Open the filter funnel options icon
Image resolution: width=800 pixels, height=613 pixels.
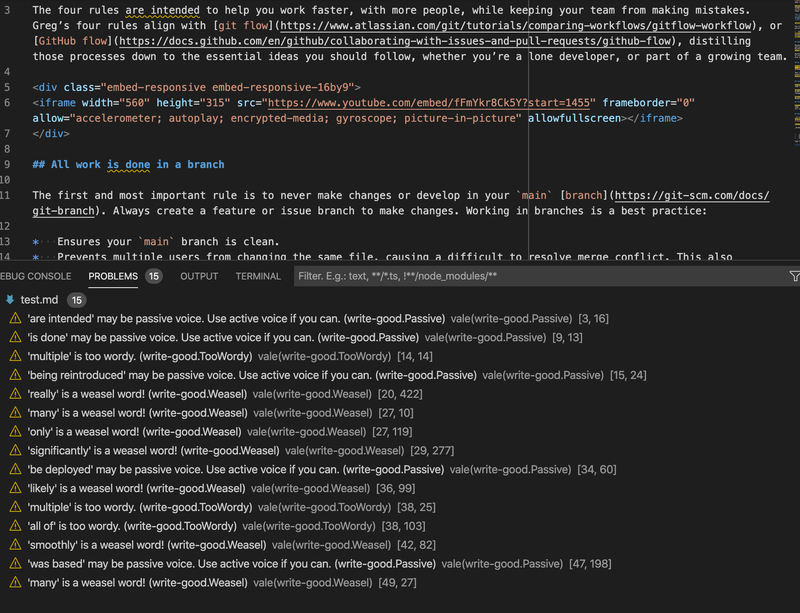click(x=794, y=276)
